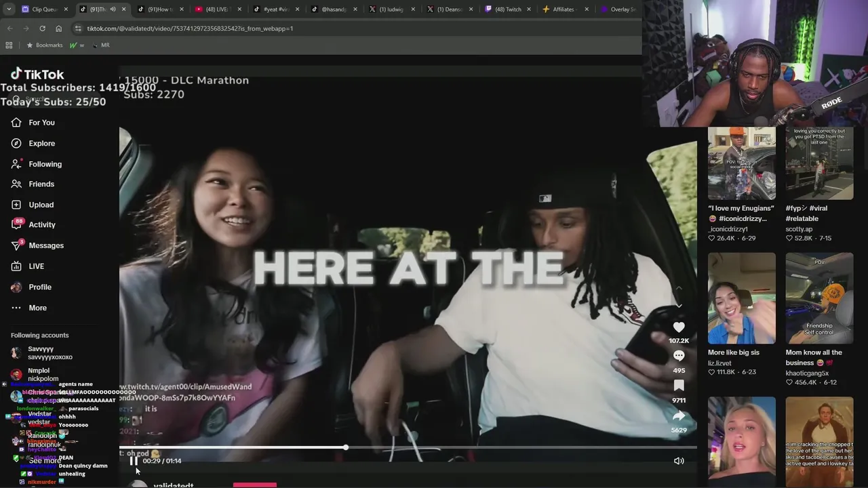Visit the liz.lizvet profile link
This screenshot has width=868, height=488.
click(719, 363)
